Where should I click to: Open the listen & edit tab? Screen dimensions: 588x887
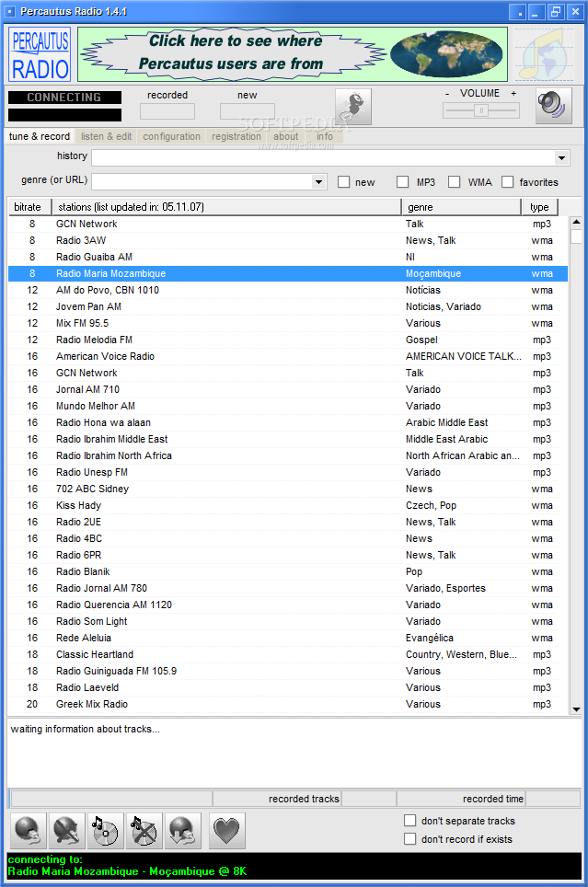point(106,136)
